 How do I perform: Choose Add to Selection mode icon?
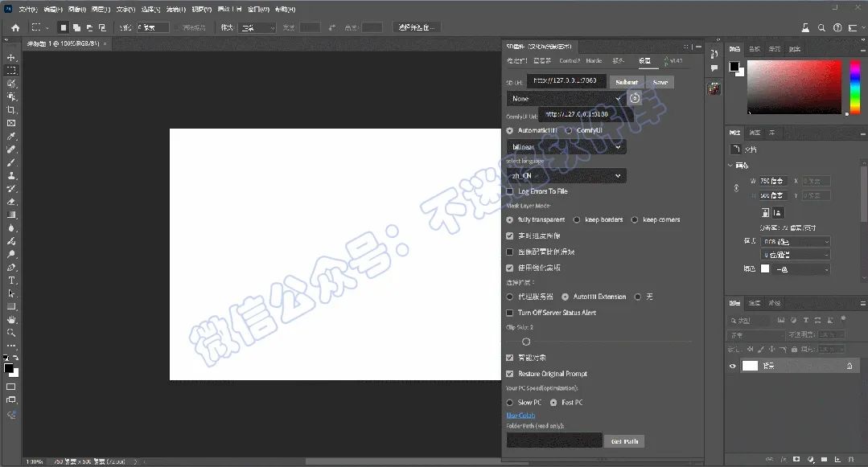coord(76,27)
